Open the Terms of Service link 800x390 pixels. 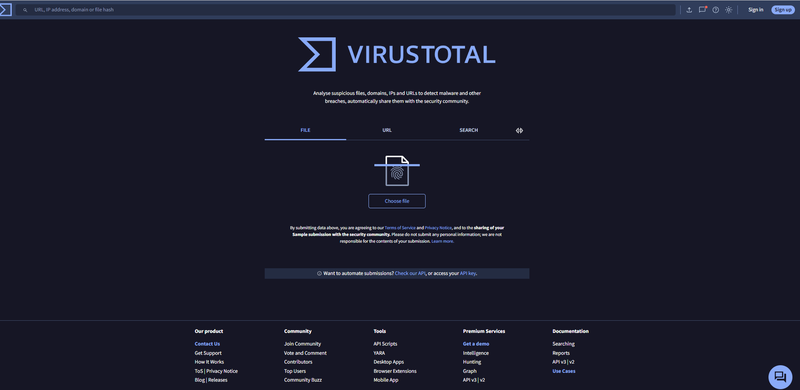(400, 228)
